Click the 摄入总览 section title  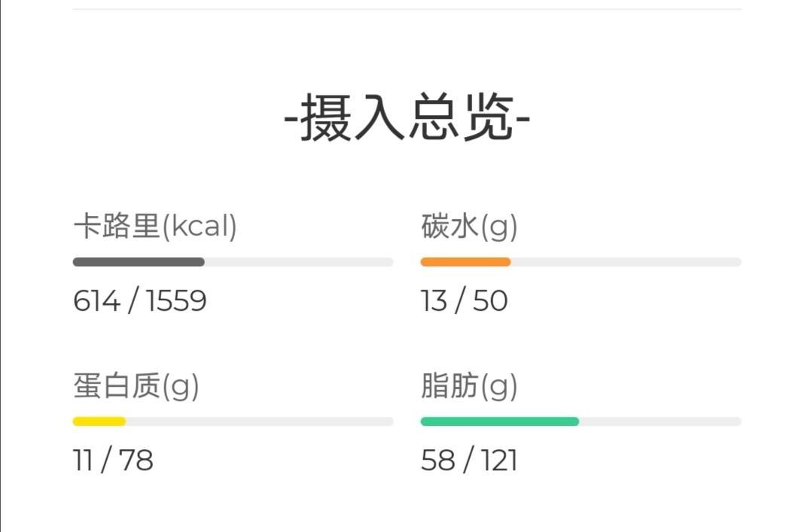click(407, 119)
